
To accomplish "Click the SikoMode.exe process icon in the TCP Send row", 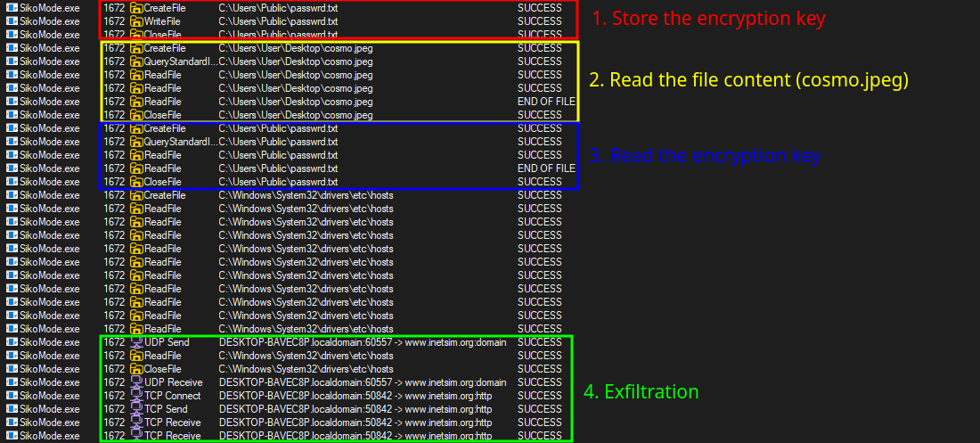I will 12,409.
